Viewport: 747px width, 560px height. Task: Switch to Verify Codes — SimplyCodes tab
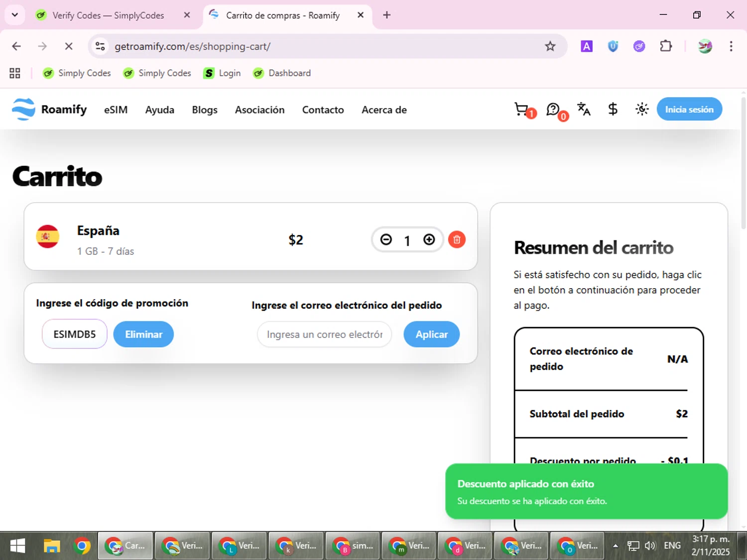tap(108, 15)
